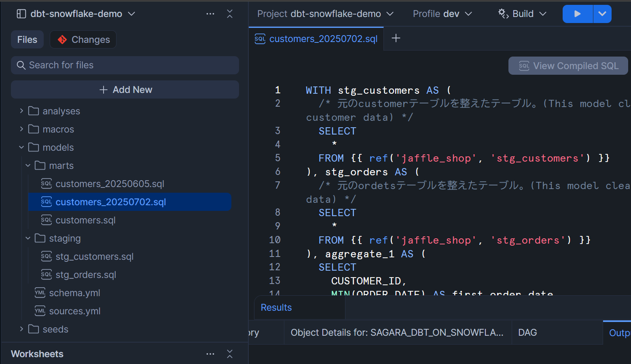Click line number 5 in the gutter
The image size is (631, 364).
pyautogui.click(x=277, y=158)
